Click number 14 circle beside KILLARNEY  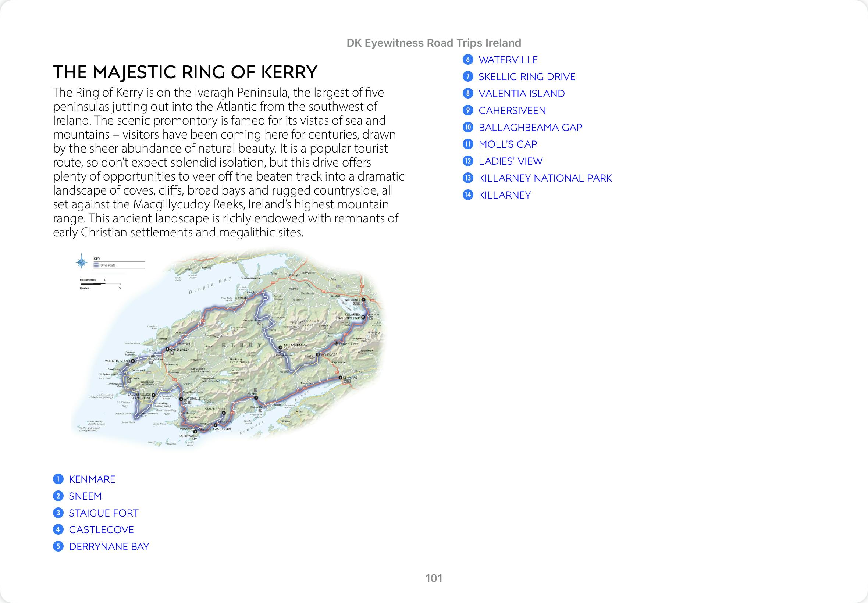click(x=468, y=195)
